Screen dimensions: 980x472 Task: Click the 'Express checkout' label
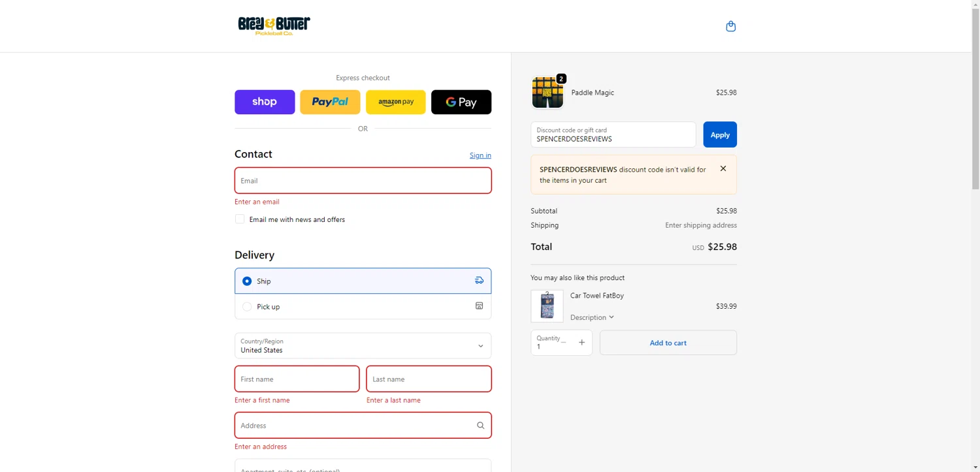point(363,78)
